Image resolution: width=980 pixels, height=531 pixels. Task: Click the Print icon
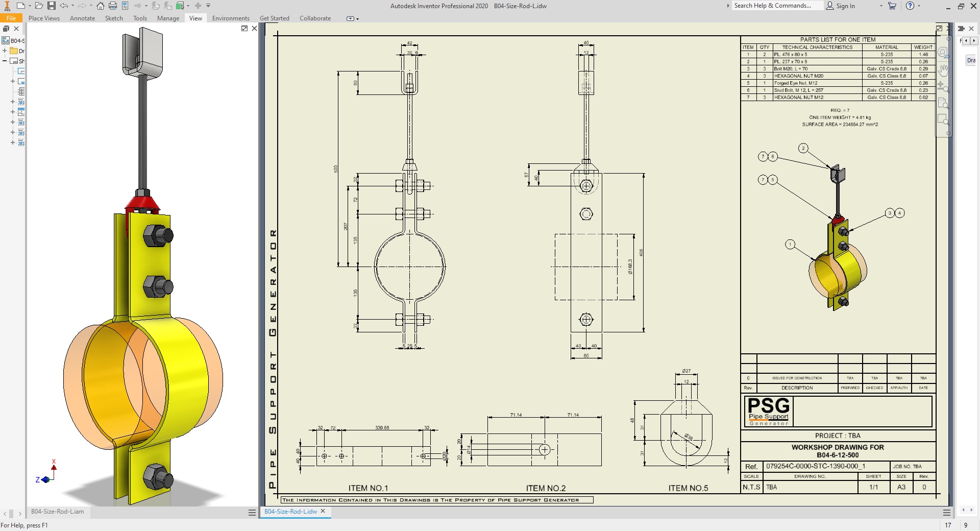(113, 6)
